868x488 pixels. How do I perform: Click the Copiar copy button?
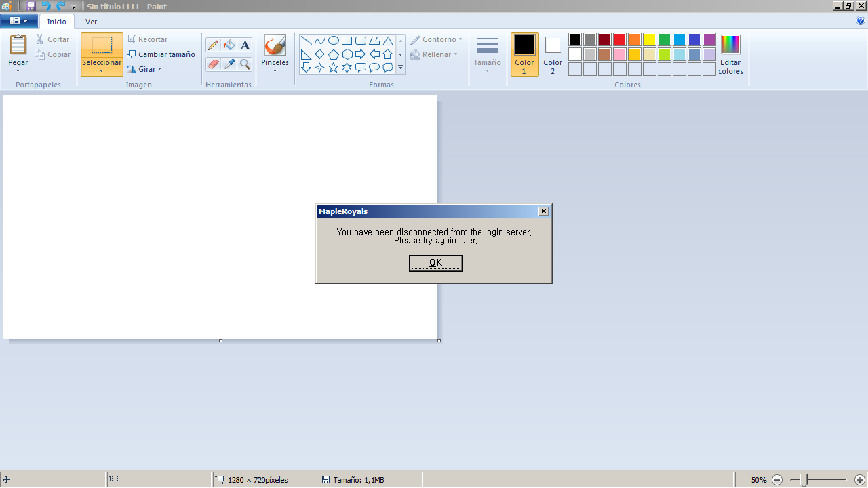pos(54,54)
